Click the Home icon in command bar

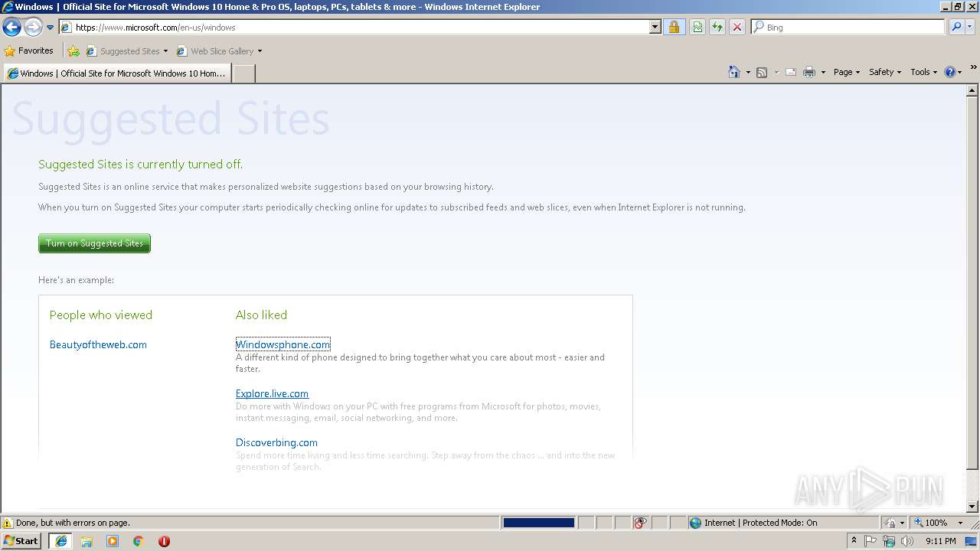coord(733,72)
